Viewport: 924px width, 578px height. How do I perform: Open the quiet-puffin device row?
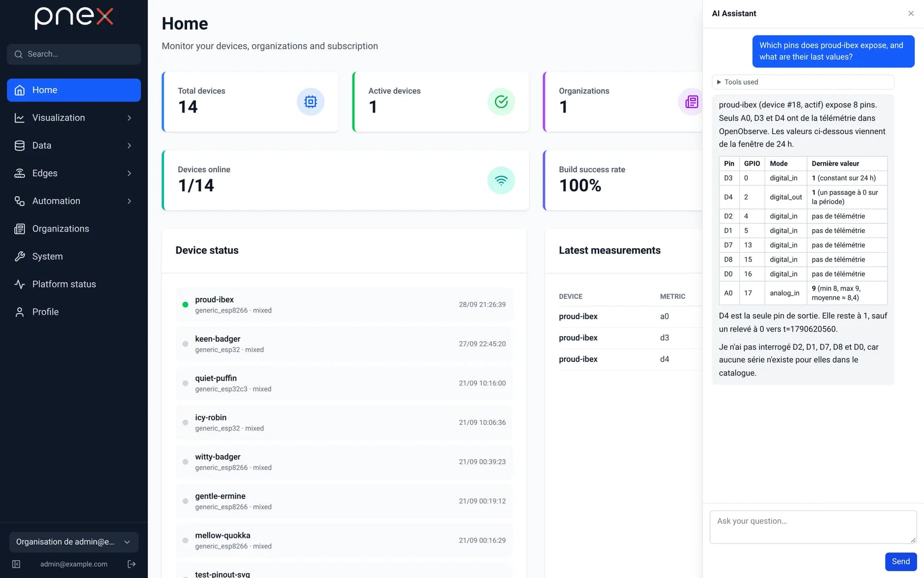[344, 383]
